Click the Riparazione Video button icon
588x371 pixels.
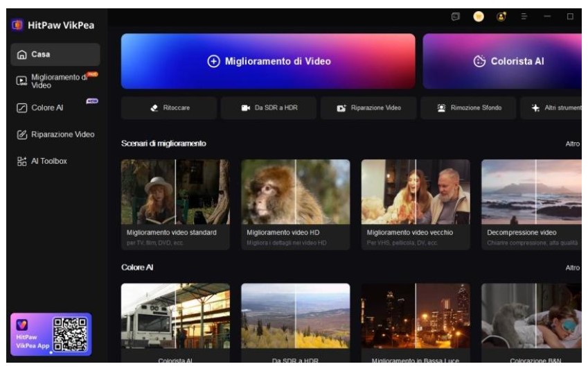[x=341, y=108]
